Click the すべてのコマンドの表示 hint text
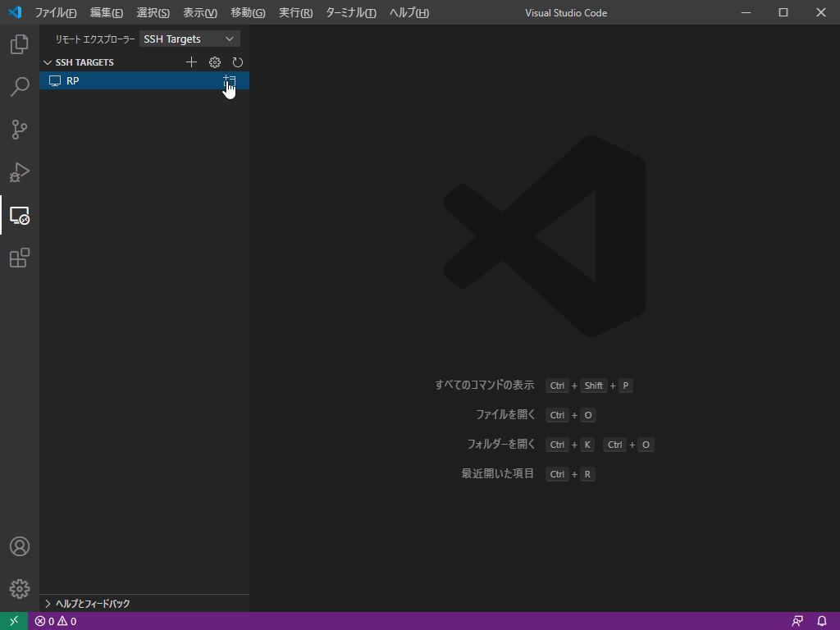This screenshot has height=630, width=840. [x=484, y=386]
